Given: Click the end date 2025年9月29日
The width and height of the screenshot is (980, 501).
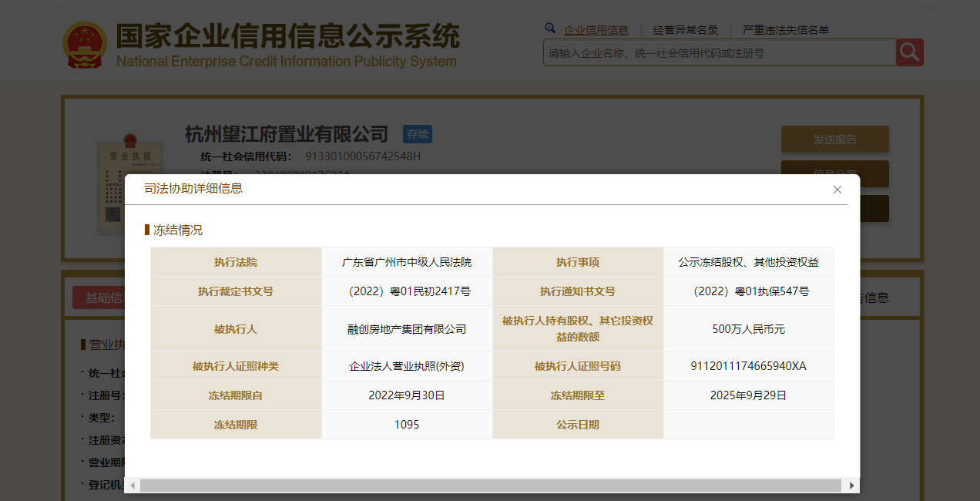Looking at the screenshot, I should [x=748, y=395].
